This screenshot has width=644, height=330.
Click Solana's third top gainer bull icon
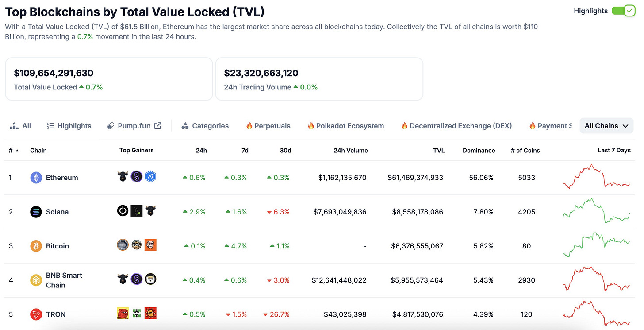coord(151,211)
